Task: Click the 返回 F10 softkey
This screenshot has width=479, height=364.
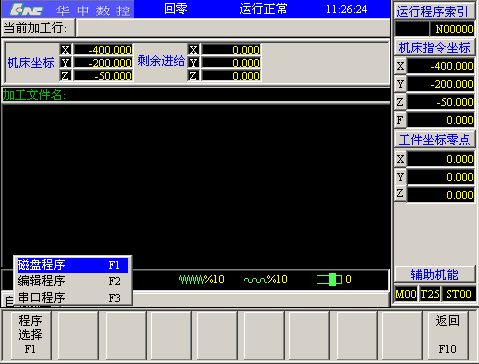Action: 447,335
